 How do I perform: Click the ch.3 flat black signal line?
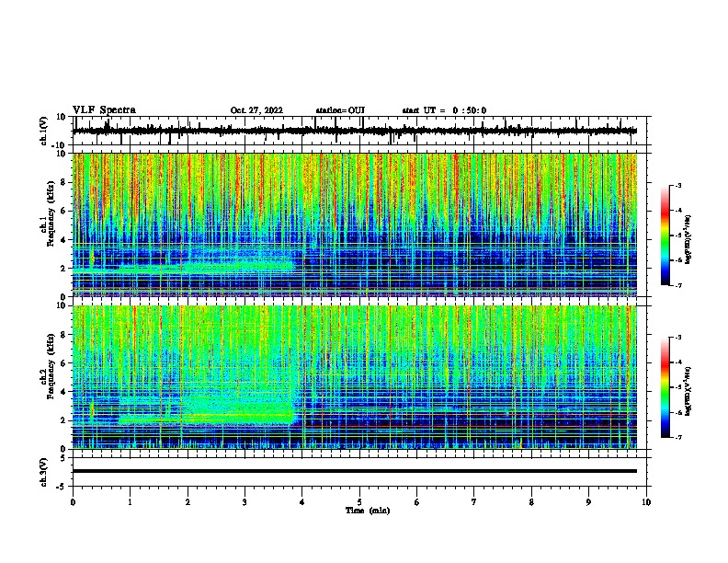(x=355, y=471)
